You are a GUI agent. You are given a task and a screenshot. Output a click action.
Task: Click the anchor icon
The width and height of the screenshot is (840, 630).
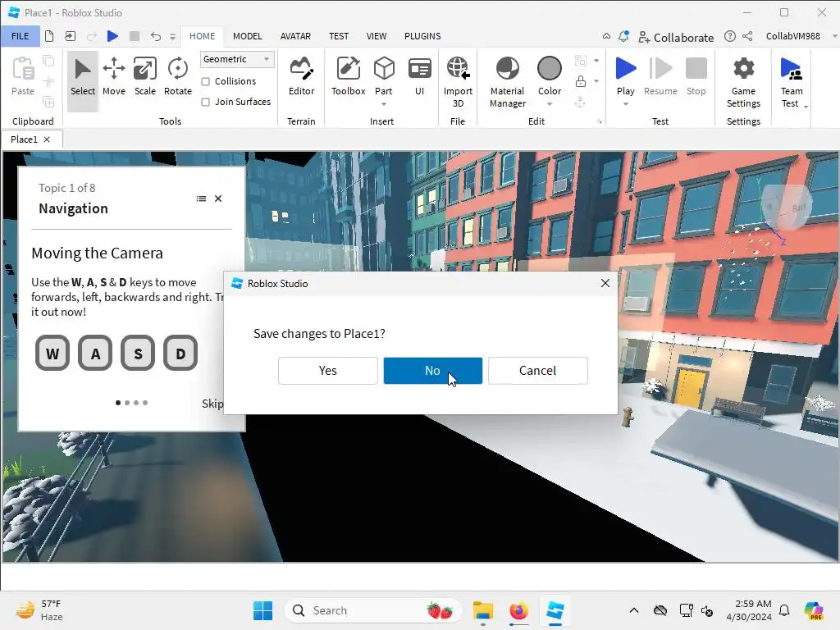pyautogui.click(x=580, y=102)
